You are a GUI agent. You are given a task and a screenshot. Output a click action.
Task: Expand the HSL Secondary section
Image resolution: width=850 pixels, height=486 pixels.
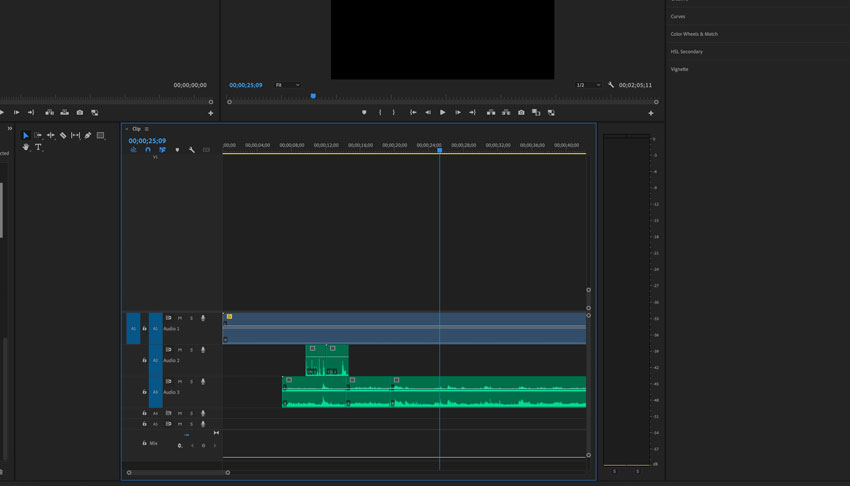pos(687,52)
